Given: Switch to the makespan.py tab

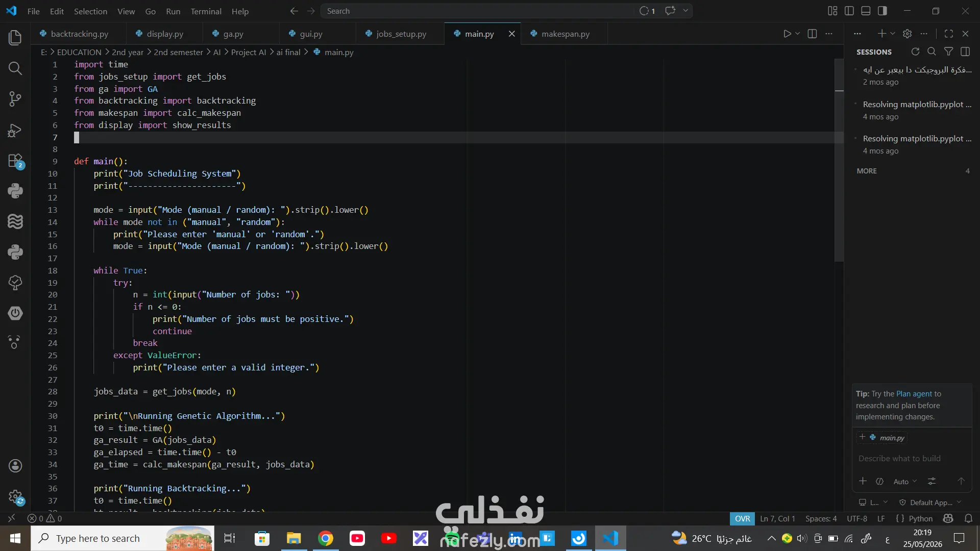Looking at the screenshot, I should pos(565,34).
